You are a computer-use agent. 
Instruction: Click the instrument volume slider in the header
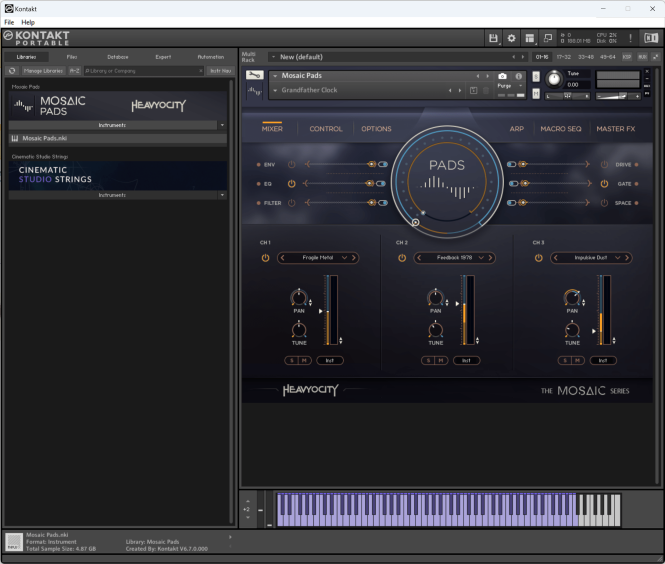tap(618, 96)
